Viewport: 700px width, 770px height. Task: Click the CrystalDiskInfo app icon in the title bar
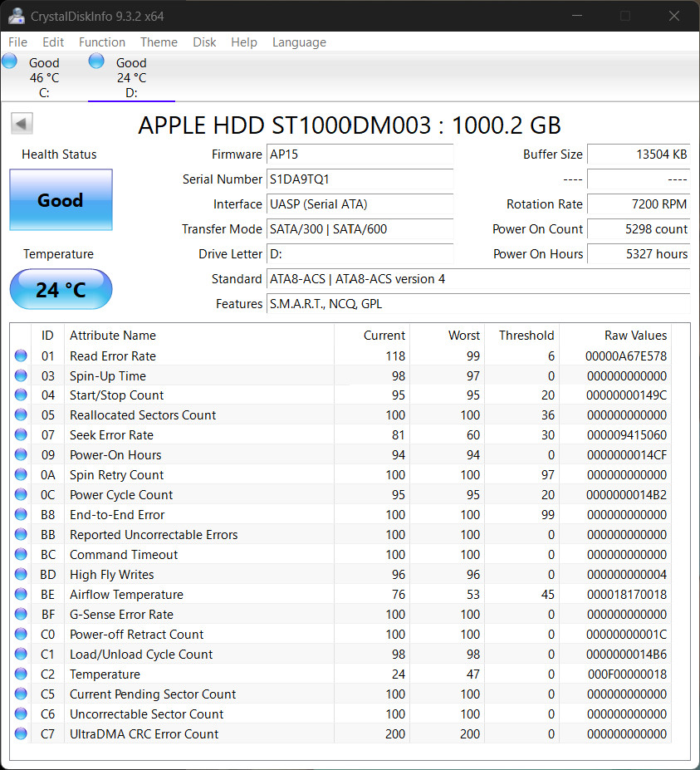click(x=17, y=16)
